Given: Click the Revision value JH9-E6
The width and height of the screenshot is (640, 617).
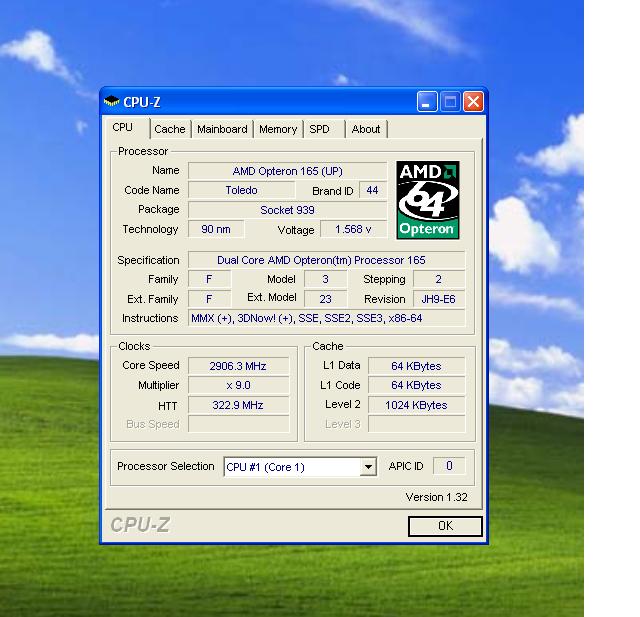Looking at the screenshot, I should [439, 299].
